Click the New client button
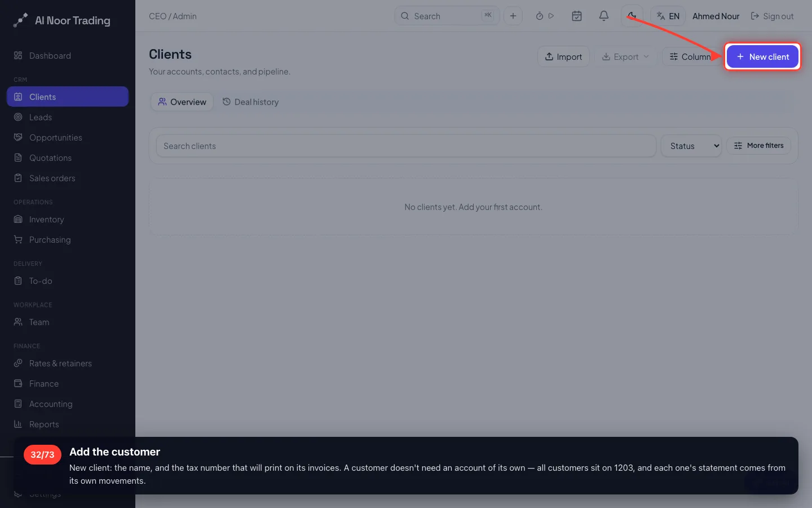This screenshot has height=508, width=812. coord(762,56)
